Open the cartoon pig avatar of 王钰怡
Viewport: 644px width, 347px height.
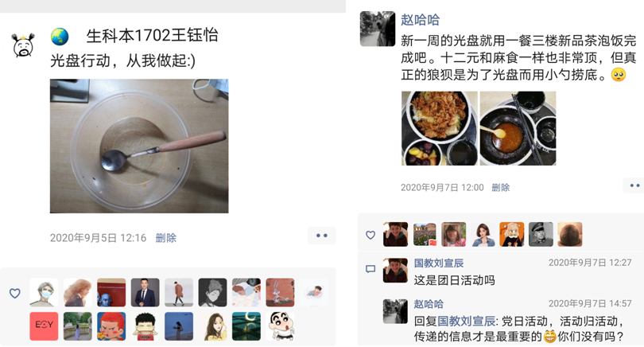click(23, 45)
